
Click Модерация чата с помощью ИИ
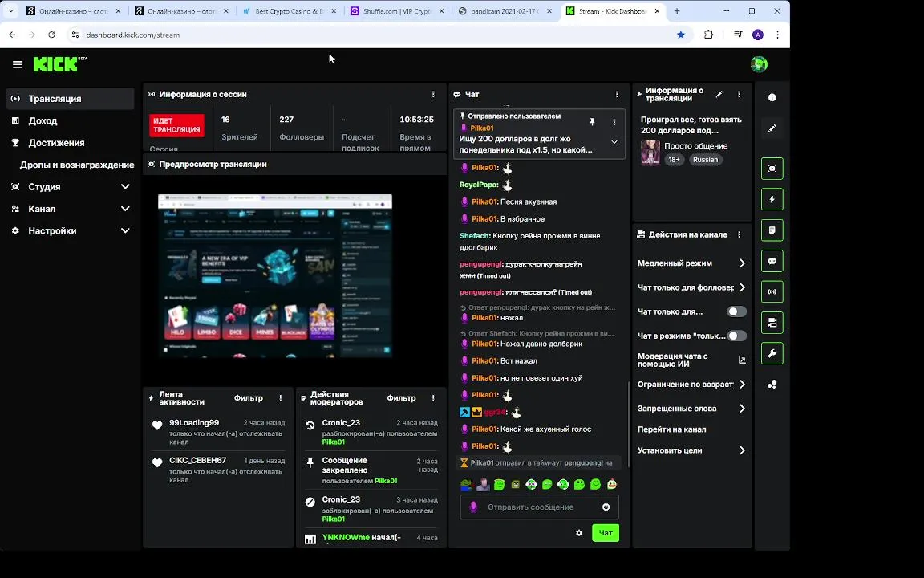pos(672,360)
